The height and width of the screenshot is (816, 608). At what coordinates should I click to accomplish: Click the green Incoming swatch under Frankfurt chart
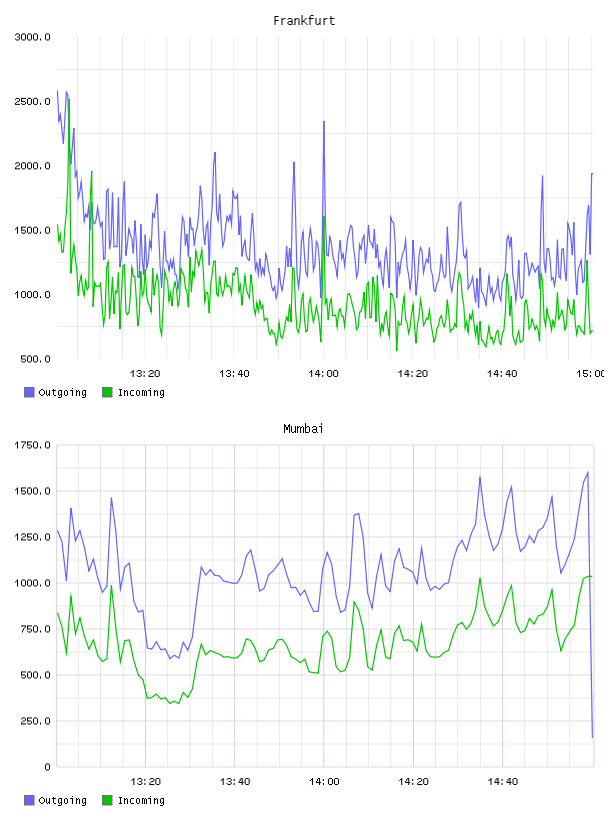click(x=107, y=392)
